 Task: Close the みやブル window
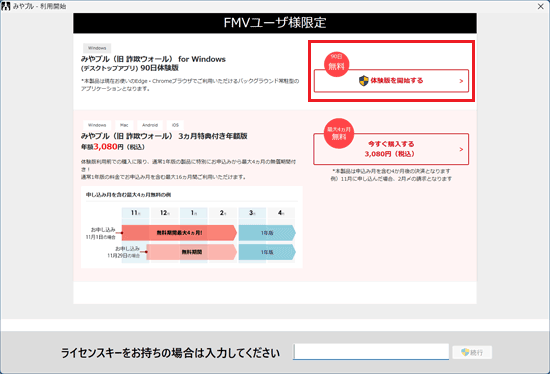(541, 6)
